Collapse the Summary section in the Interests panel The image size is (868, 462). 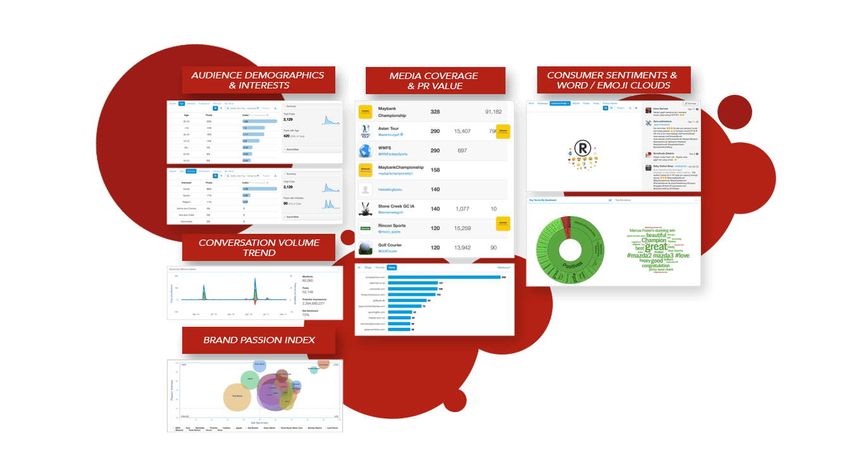tap(311, 173)
